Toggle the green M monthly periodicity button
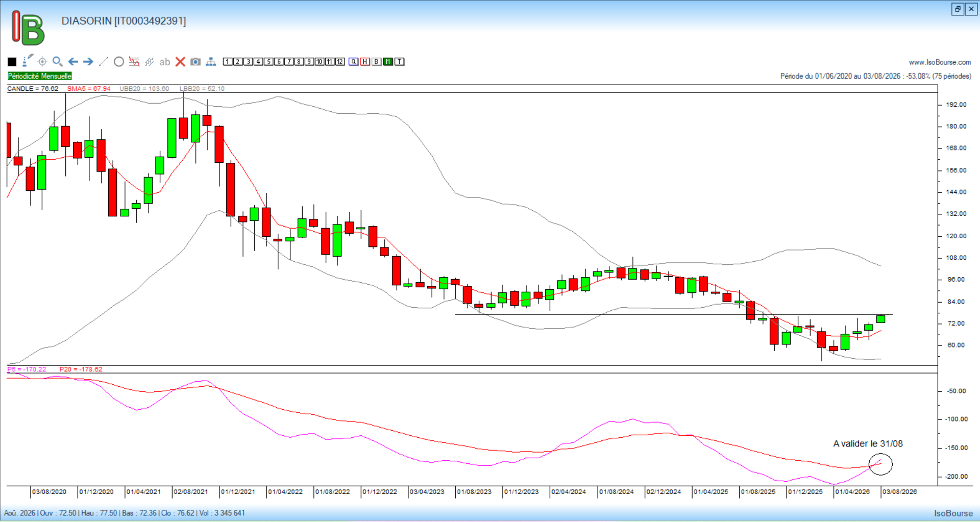Viewport: 980px width, 522px height. coord(388,62)
